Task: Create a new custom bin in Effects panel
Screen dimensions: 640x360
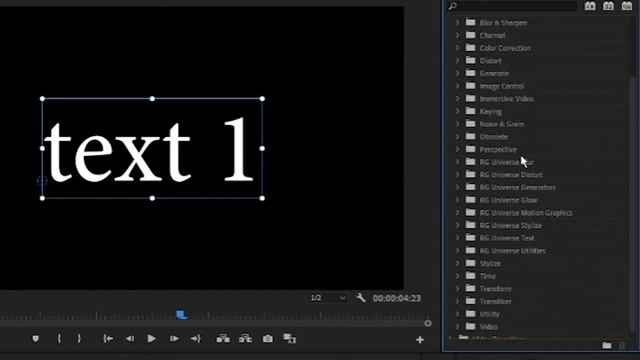Action: tap(607, 346)
